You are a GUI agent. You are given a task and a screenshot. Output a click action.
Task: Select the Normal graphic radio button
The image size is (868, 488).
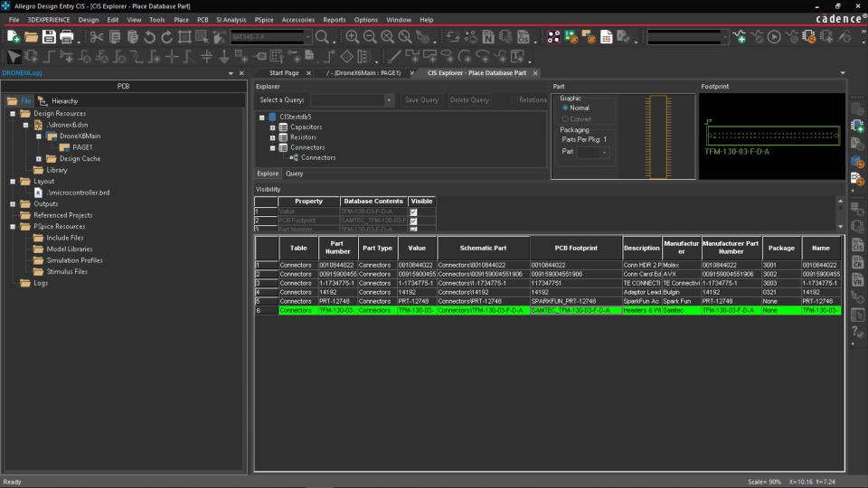(566, 108)
